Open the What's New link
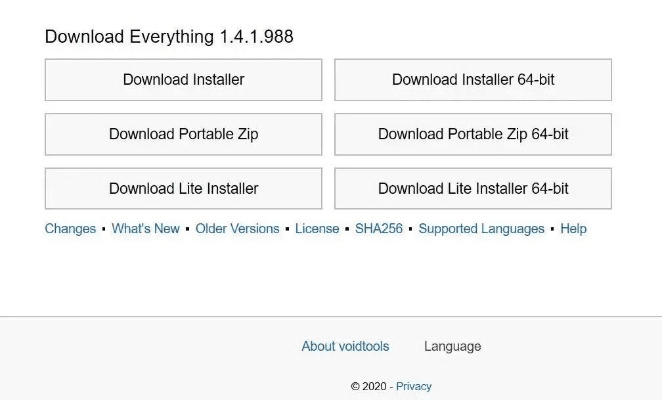 pos(146,229)
